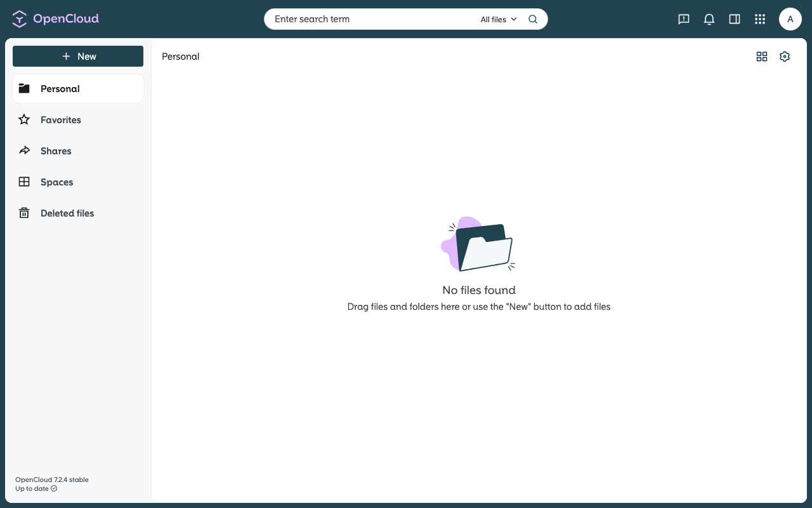Open the All files search filter dropdown

(499, 19)
